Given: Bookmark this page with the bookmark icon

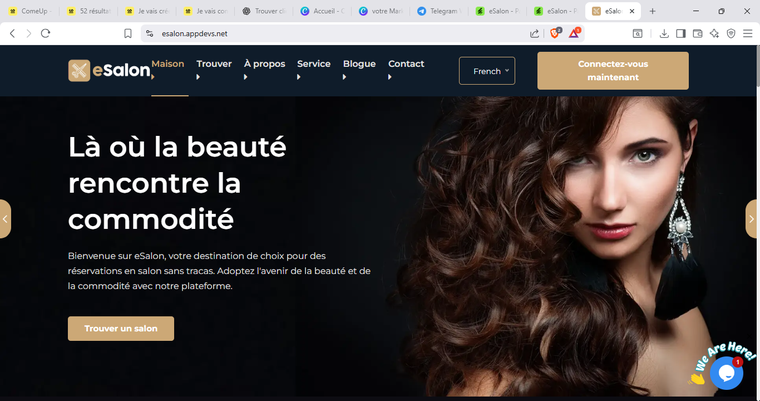Looking at the screenshot, I should 128,33.
